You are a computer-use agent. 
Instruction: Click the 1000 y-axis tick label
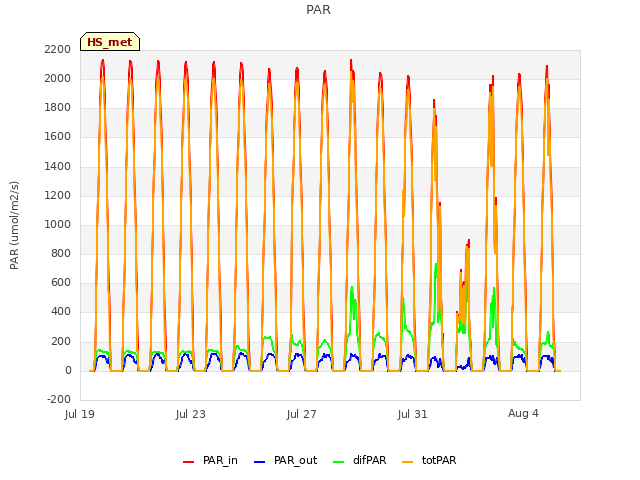58,224
